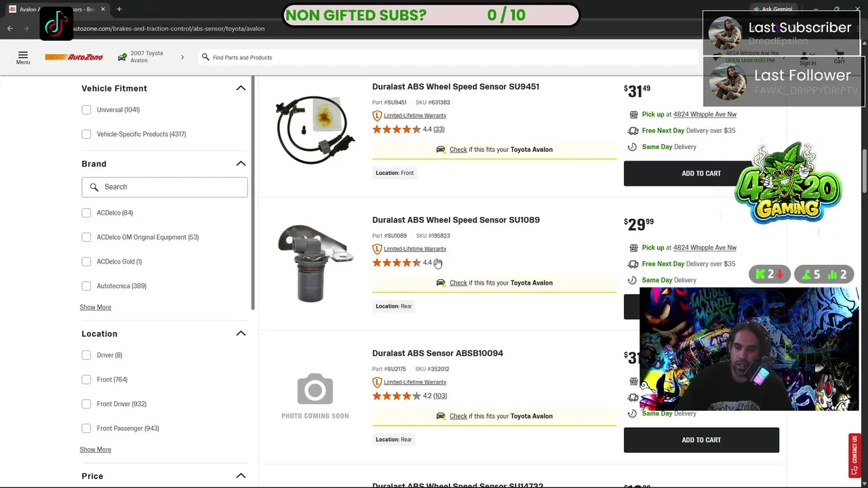Image resolution: width=868 pixels, height=488 pixels.
Task: Enable the ACDelco brand filter
Action: (86, 213)
